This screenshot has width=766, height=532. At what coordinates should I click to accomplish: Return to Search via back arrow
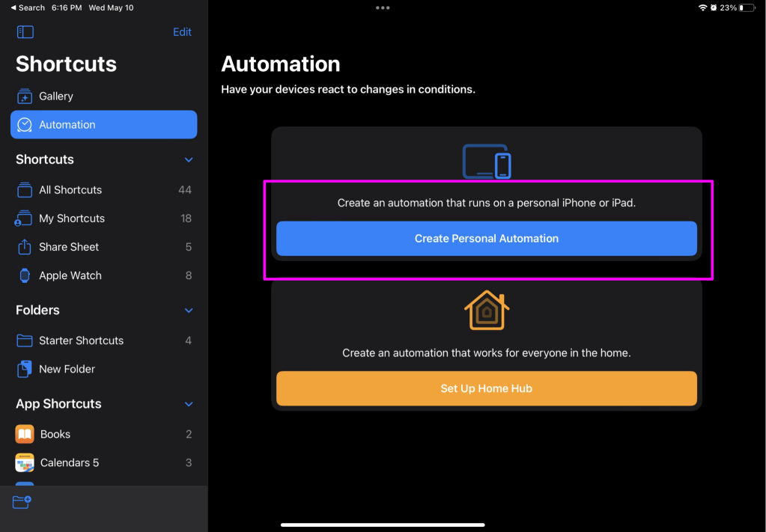[28, 7]
